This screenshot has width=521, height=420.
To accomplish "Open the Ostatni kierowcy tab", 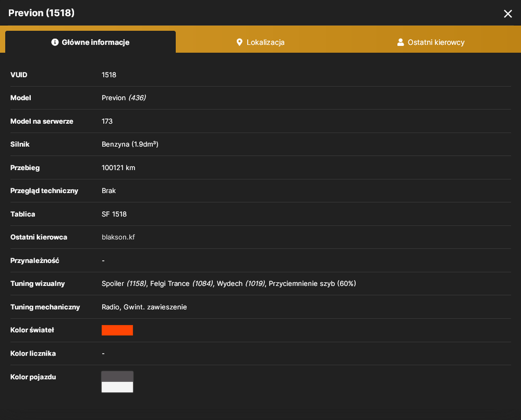I will [431, 42].
